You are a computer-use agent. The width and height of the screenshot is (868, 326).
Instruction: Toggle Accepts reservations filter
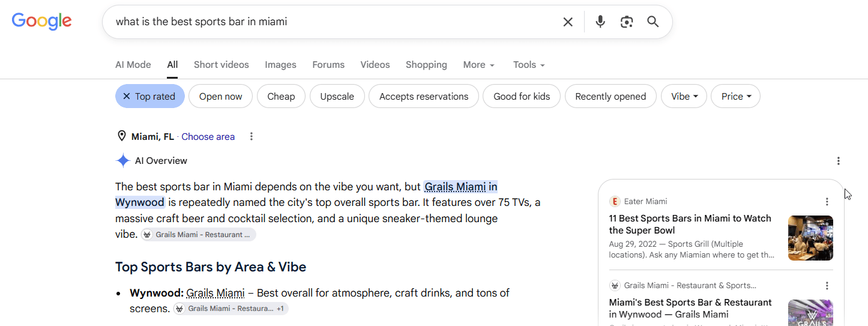point(424,96)
